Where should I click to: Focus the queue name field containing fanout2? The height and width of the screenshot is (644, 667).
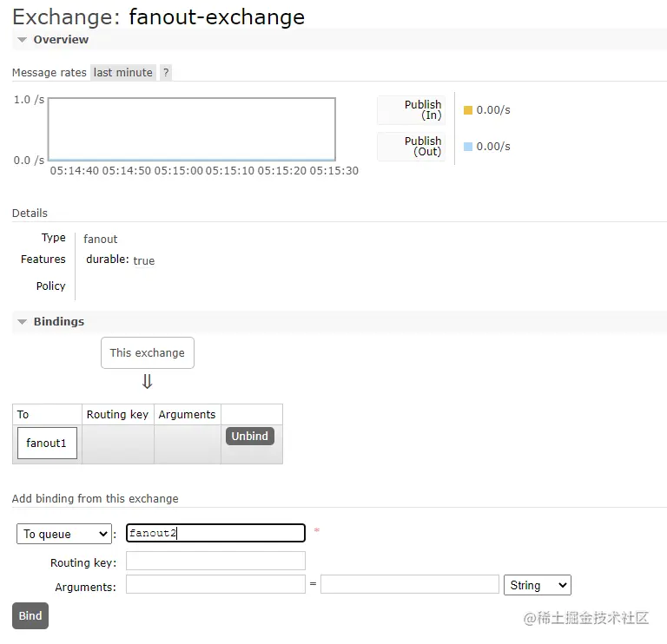pos(215,533)
